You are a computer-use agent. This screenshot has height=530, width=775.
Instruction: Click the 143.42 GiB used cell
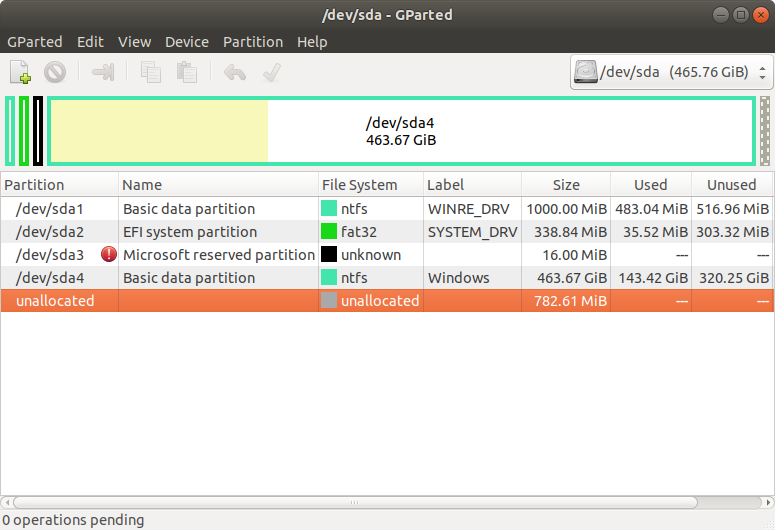[653, 278]
